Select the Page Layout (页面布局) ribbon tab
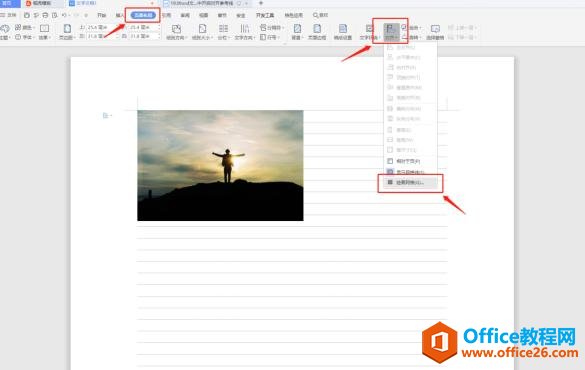Image resolution: width=585 pixels, height=370 pixels. (143, 15)
